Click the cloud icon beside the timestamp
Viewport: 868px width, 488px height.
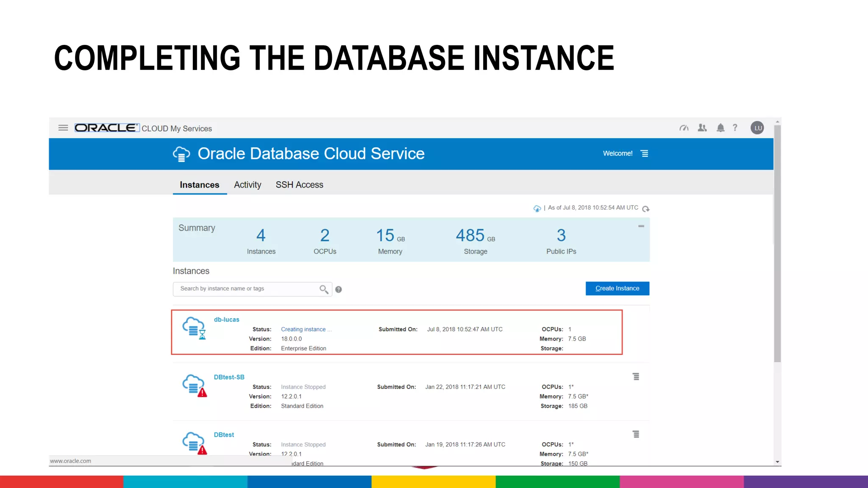[537, 208]
